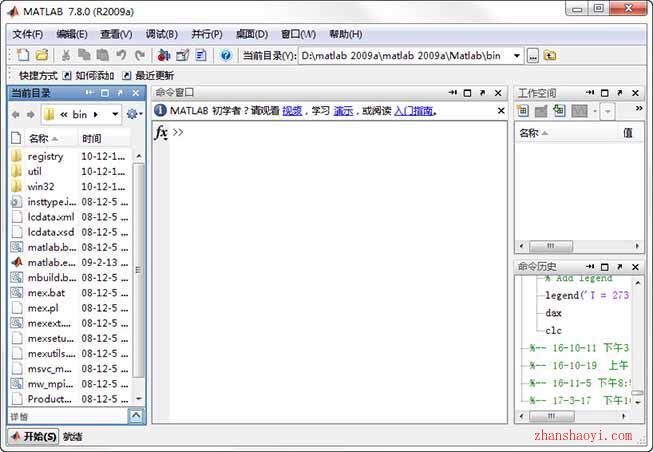Show more workspace toolbar items chevron
653x452 pixels.
[x=639, y=108]
